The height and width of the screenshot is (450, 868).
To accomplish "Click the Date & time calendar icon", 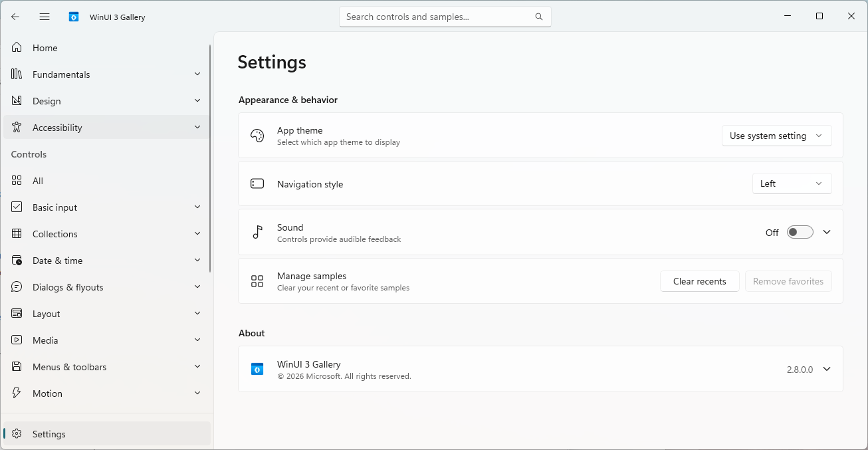I will click(17, 260).
